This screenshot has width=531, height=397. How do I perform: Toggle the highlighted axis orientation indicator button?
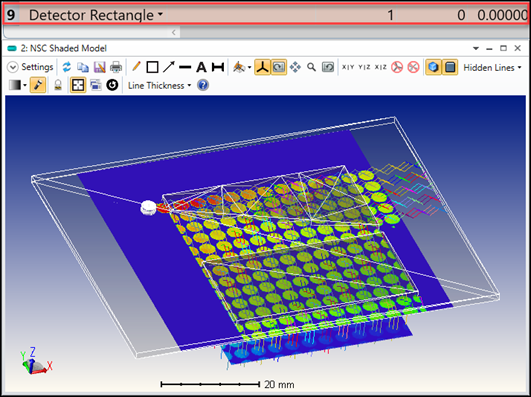pyautogui.click(x=262, y=67)
